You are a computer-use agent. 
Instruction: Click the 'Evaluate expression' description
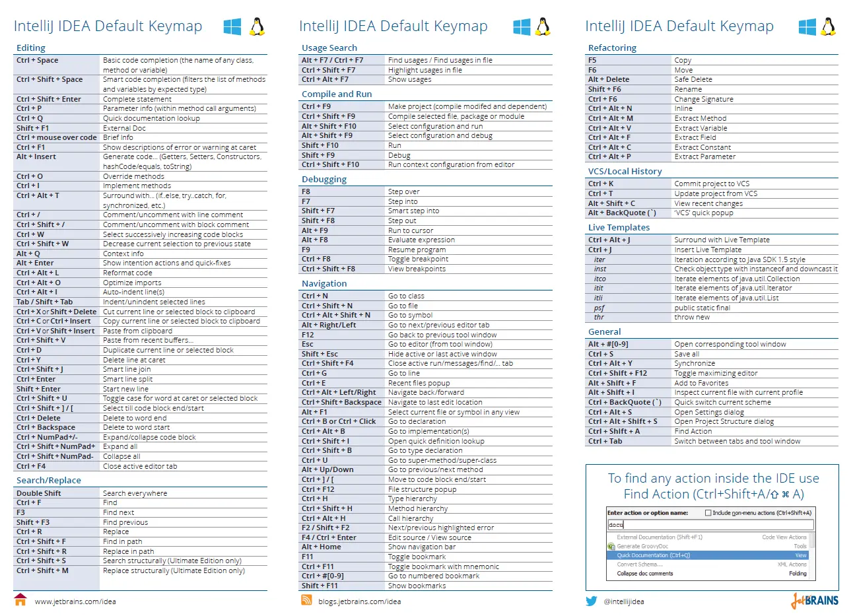pyautogui.click(x=421, y=240)
